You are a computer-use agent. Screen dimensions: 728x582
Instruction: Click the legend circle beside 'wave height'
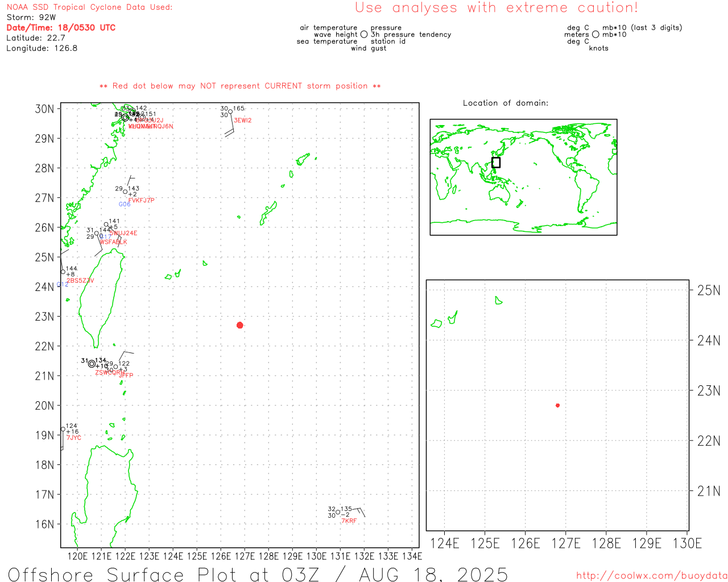click(364, 34)
